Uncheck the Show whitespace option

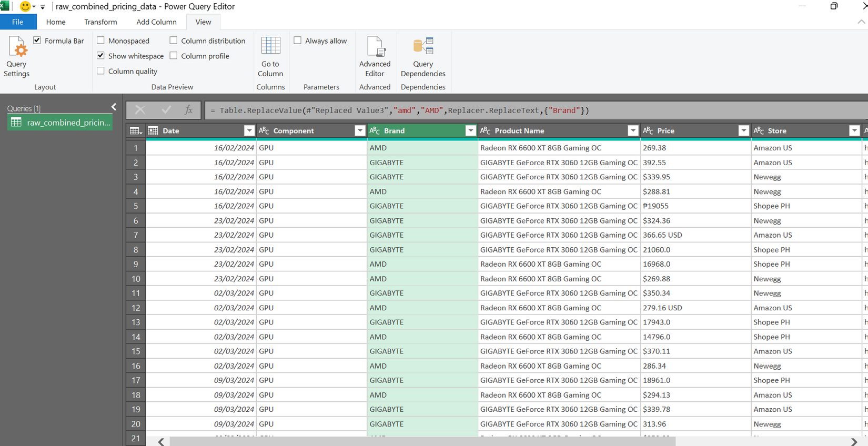(101, 56)
